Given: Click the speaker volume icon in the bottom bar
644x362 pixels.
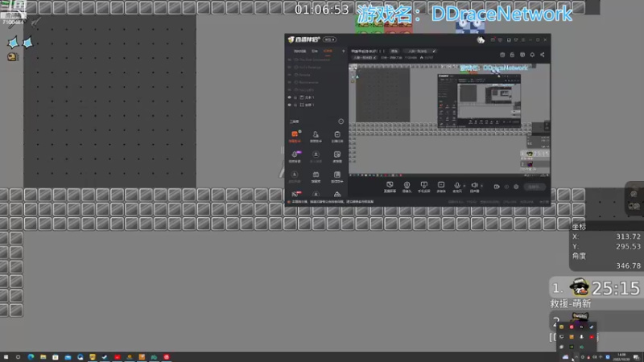Looking at the screenshot, I should click(x=474, y=186).
